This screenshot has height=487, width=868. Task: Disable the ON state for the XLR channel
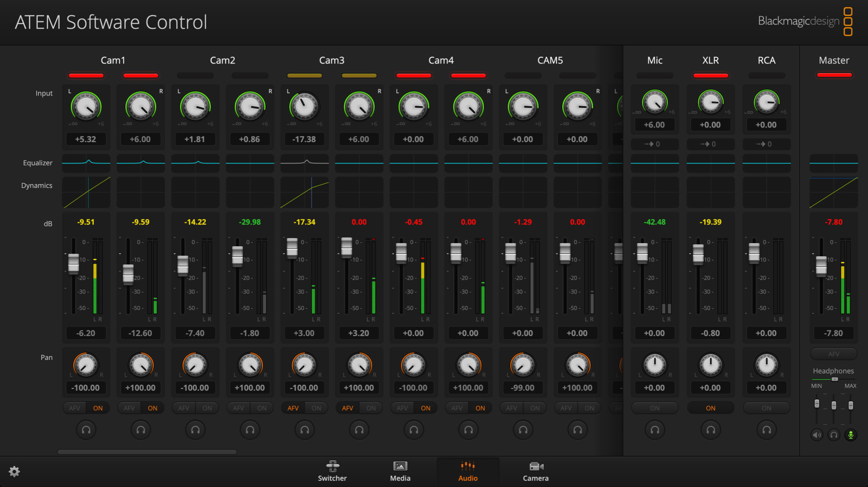[x=710, y=408]
